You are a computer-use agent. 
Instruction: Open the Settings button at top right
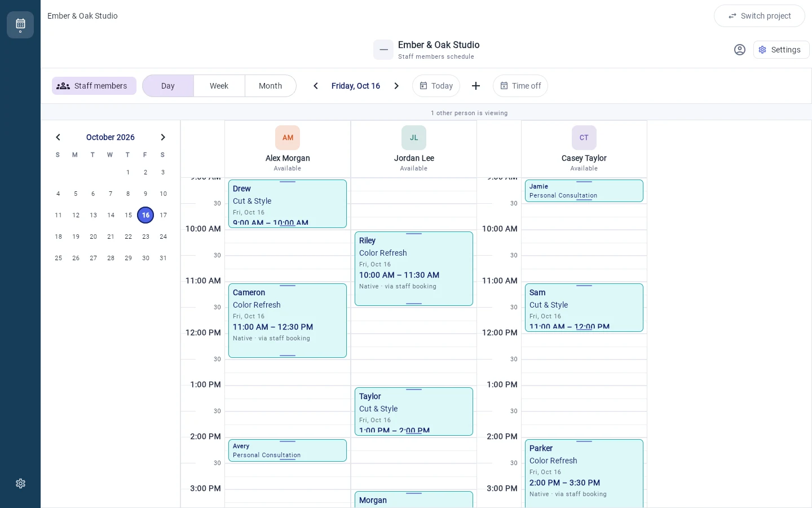tap(782, 50)
